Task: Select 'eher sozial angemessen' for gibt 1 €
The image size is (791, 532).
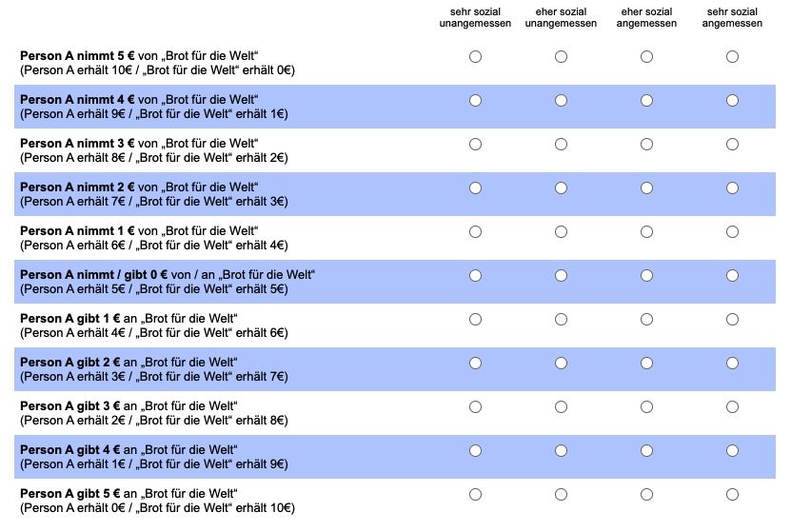Action: pos(646,319)
